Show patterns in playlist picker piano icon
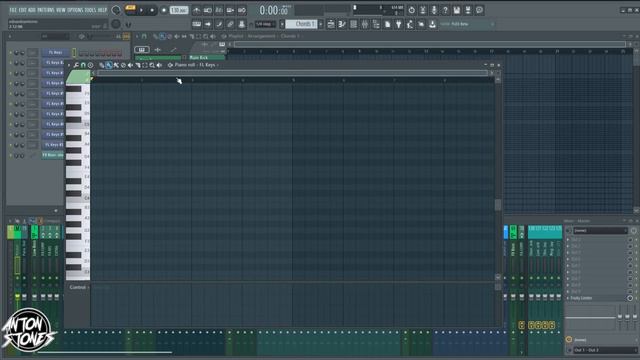 142,50
